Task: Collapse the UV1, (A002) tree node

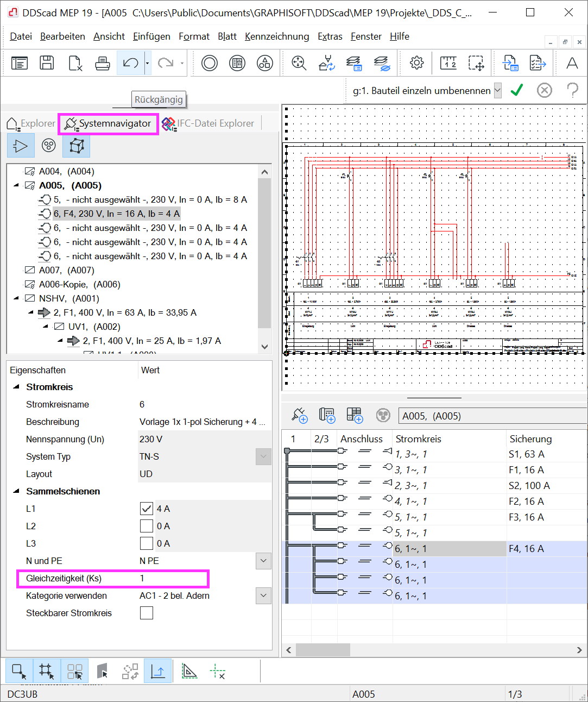Action: point(46,327)
